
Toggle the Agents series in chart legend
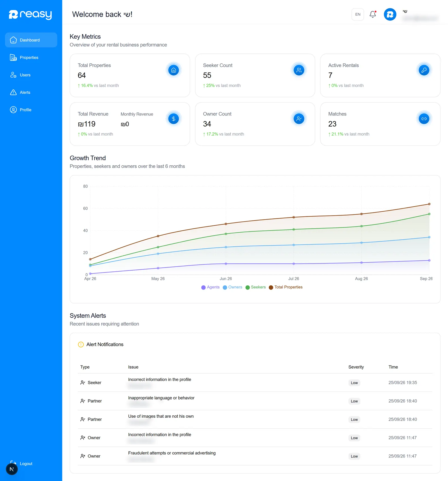[211, 287]
